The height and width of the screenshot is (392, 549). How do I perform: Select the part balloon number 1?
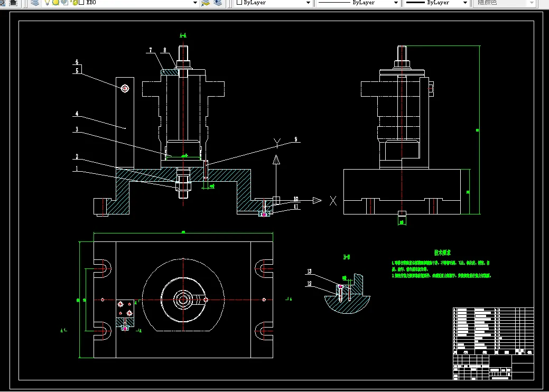pyautogui.click(x=77, y=169)
